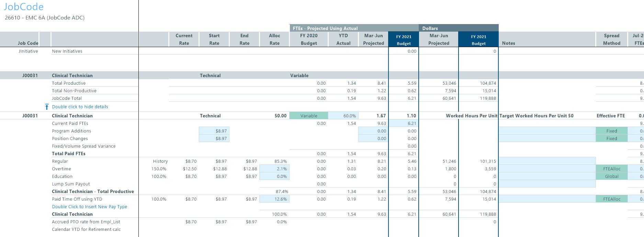Open the green Variable dropdown for Clinical Technician

[x=308, y=116]
